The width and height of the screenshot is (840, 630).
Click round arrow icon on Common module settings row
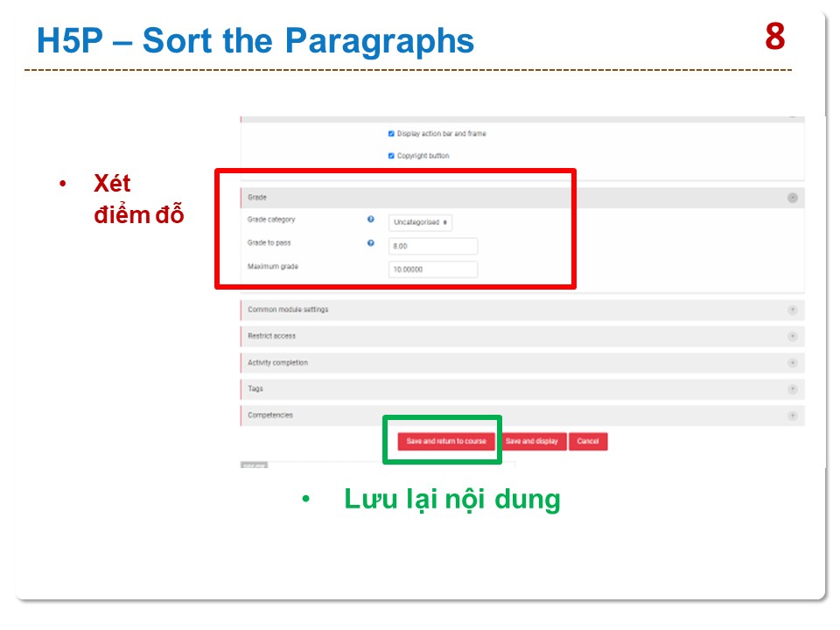pyautogui.click(x=792, y=310)
